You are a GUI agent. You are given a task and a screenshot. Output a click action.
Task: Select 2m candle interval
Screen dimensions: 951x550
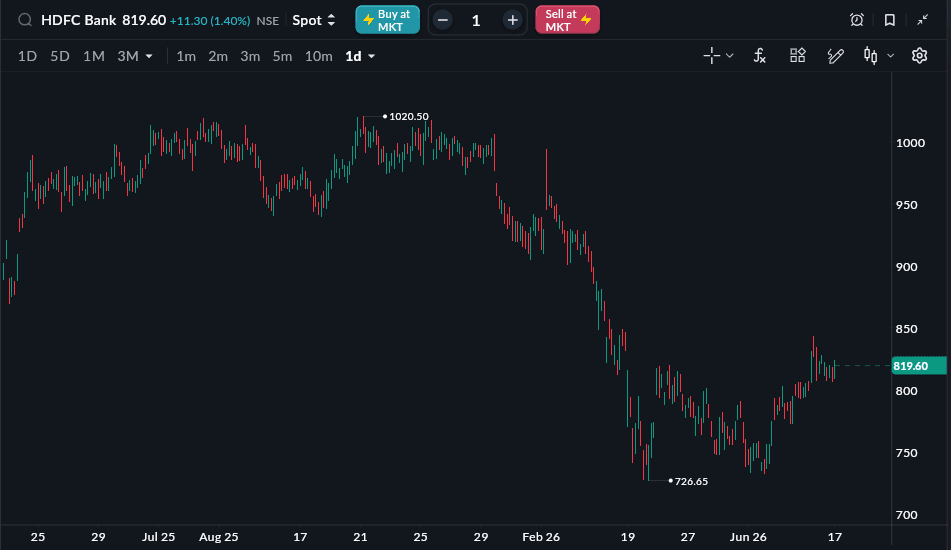click(218, 56)
